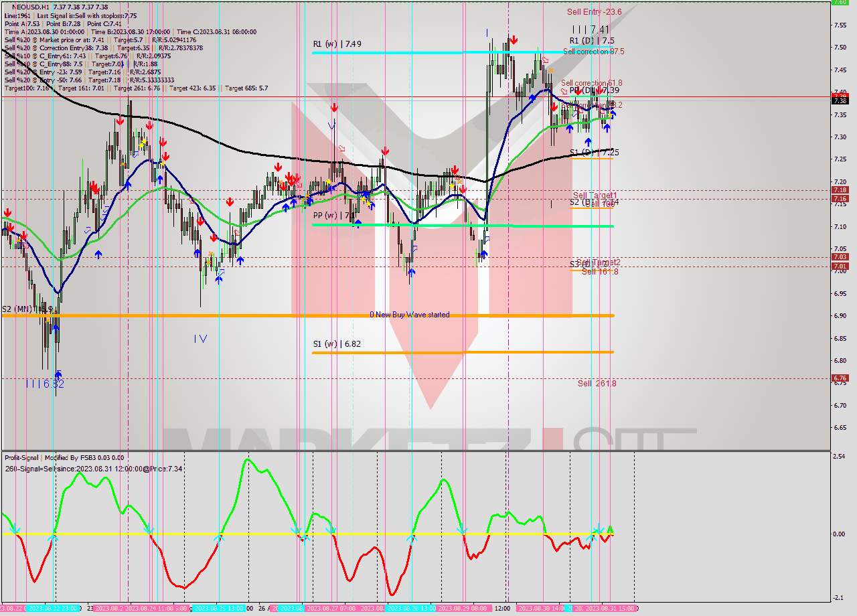Click the 'Point A:7.53' value

click(x=22, y=23)
